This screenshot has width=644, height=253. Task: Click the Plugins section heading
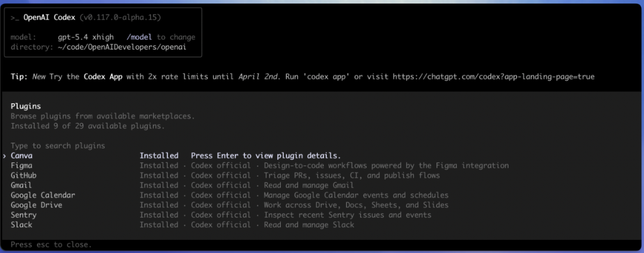26,106
